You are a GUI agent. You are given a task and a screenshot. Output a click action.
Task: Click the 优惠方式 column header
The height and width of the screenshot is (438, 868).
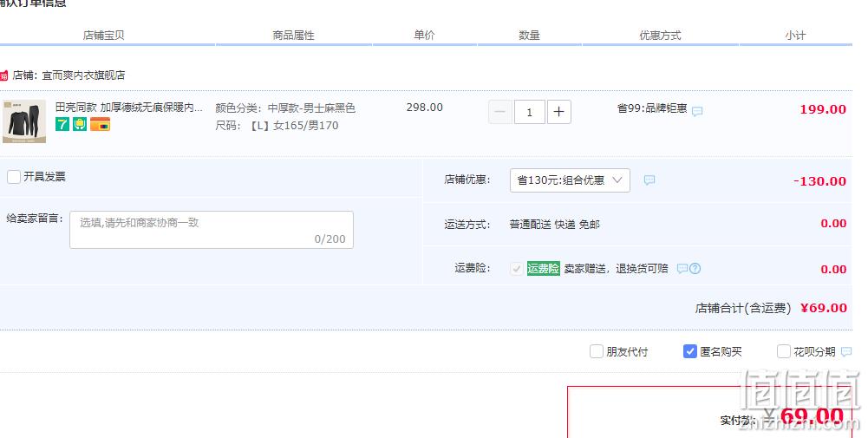661,36
